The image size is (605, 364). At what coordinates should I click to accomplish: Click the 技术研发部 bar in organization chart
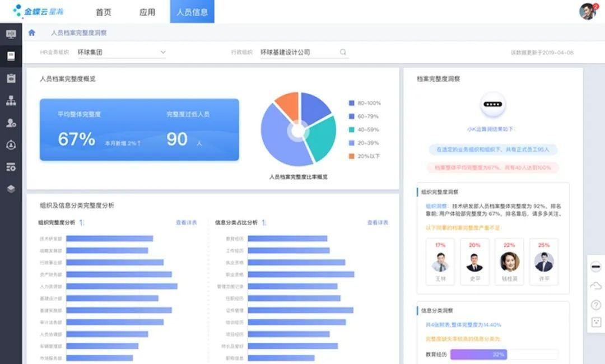(110, 239)
